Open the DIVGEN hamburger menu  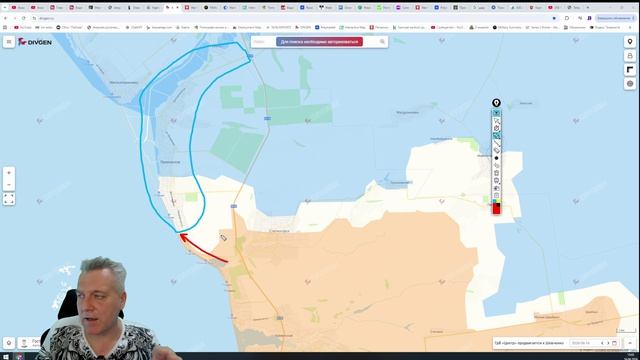9,42
